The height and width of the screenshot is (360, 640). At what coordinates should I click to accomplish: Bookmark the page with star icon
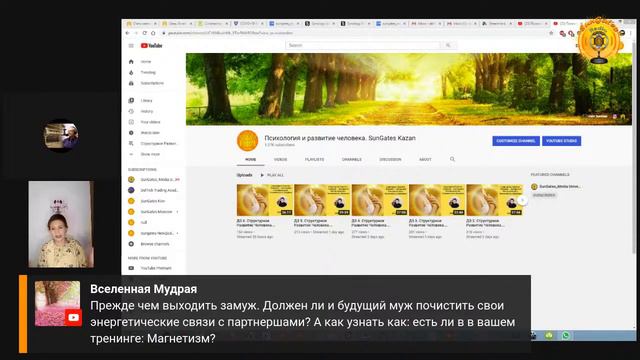(551, 33)
